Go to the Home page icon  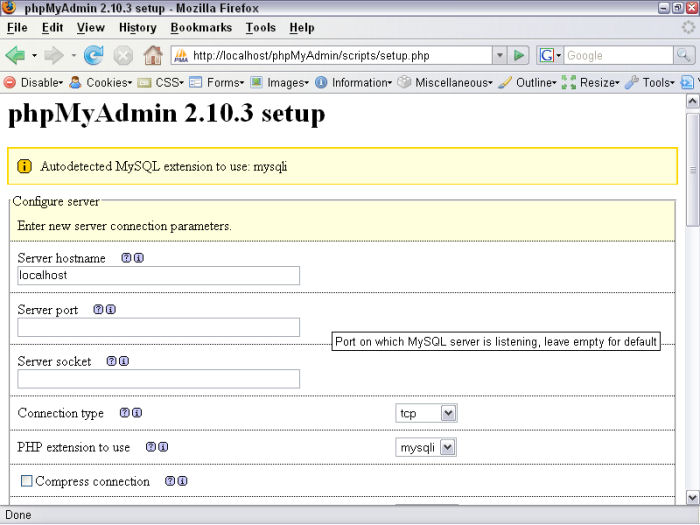point(153,55)
